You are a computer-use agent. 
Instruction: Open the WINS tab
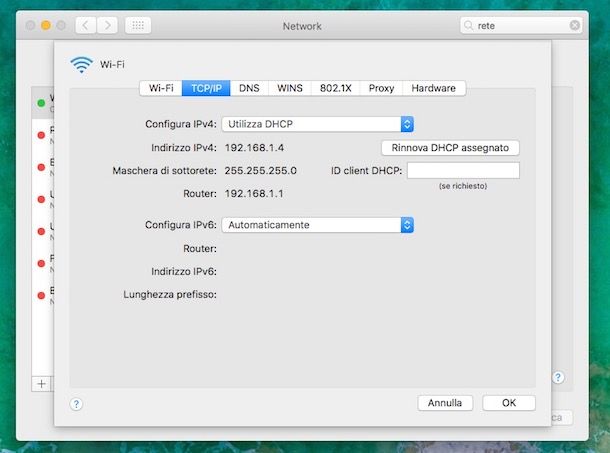[x=290, y=88]
